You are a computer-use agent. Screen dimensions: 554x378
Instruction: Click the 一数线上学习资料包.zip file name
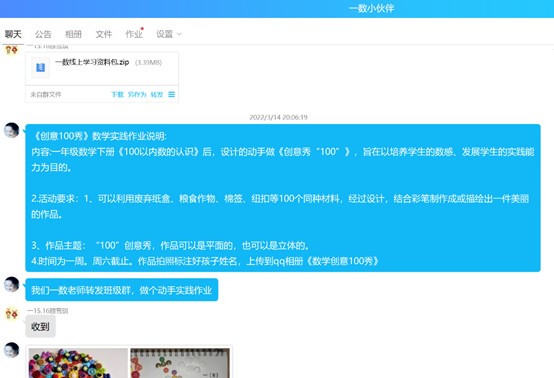[92, 62]
